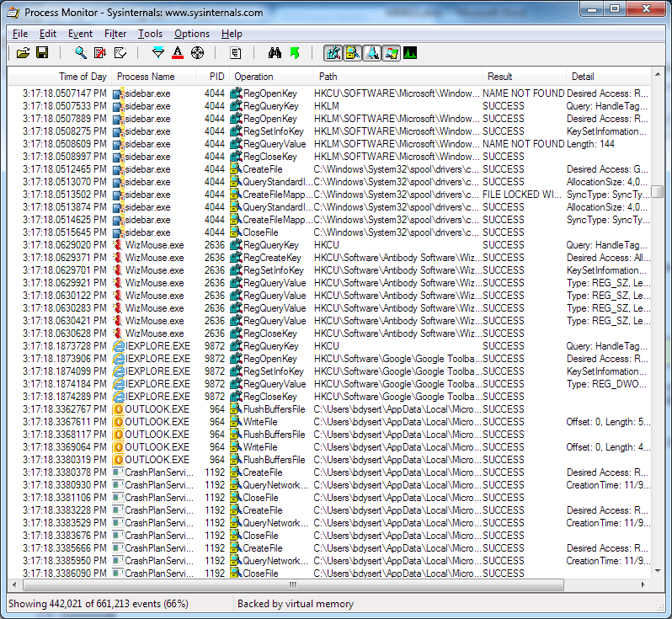Click the 'Length: 144' detail cell
This screenshot has width=672, height=619.
(590, 144)
